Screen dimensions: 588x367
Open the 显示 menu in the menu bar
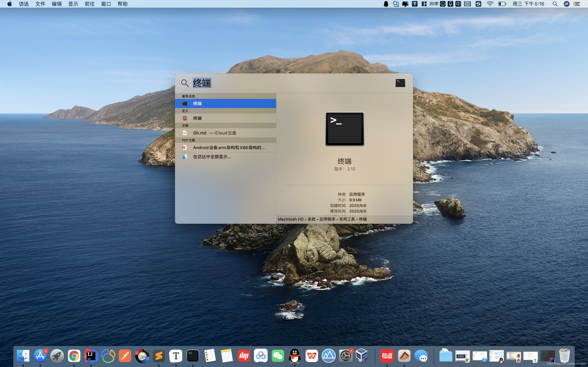[73, 4]
